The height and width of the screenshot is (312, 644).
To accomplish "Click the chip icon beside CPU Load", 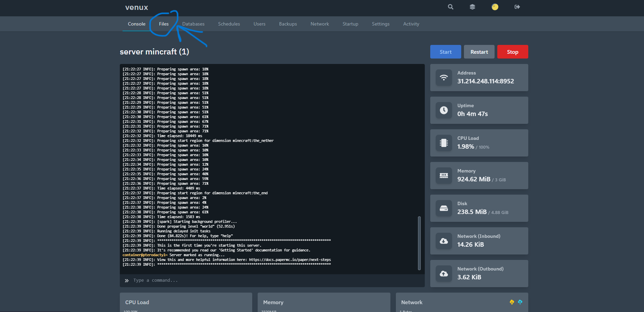I will [x=444, y=143].
